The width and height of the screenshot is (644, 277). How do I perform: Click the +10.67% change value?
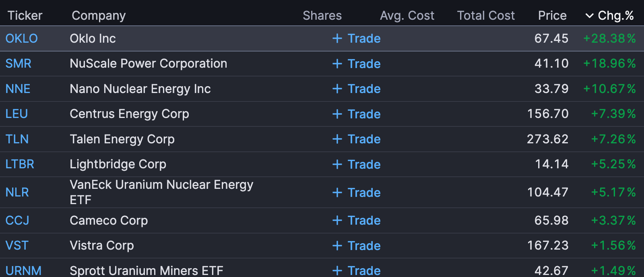point(609,89)
